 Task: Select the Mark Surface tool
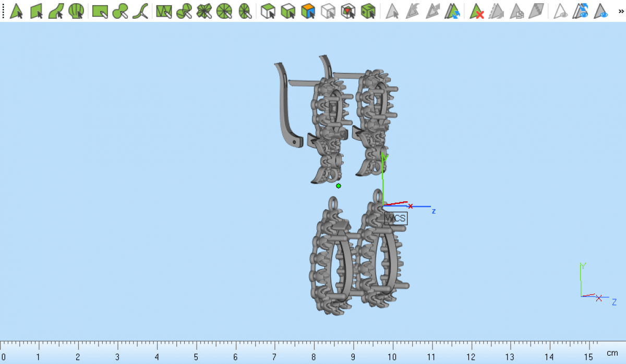pyautogui.click(x=56, y=11)
